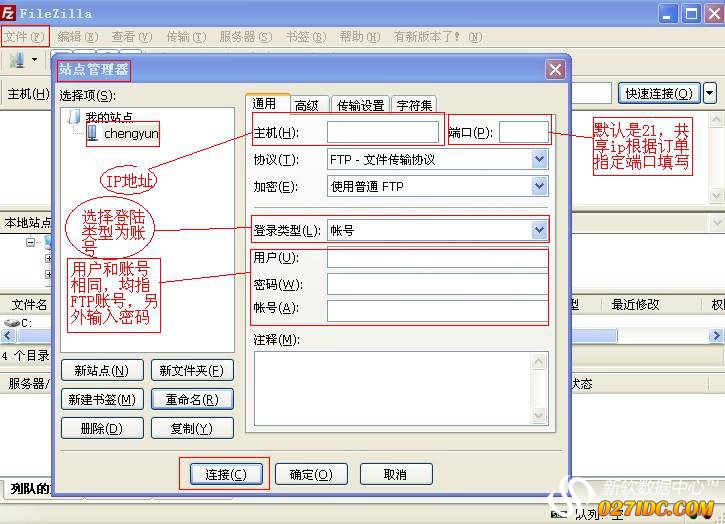Click the 快速连接(Q) button
725x524 pixels.
[x=659, y=93]
